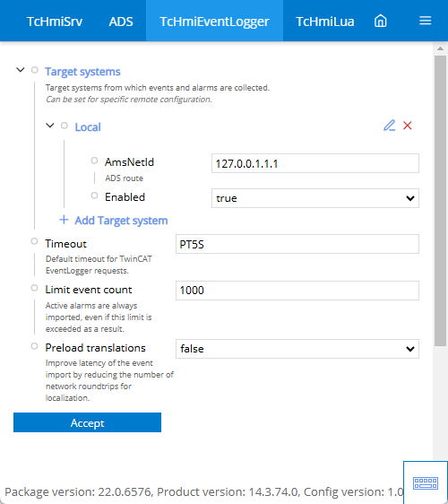The width and height of the screenshot is (448, 504).
Task: Toggle the circle beside Timeout
Action: (x=34, y=241)
